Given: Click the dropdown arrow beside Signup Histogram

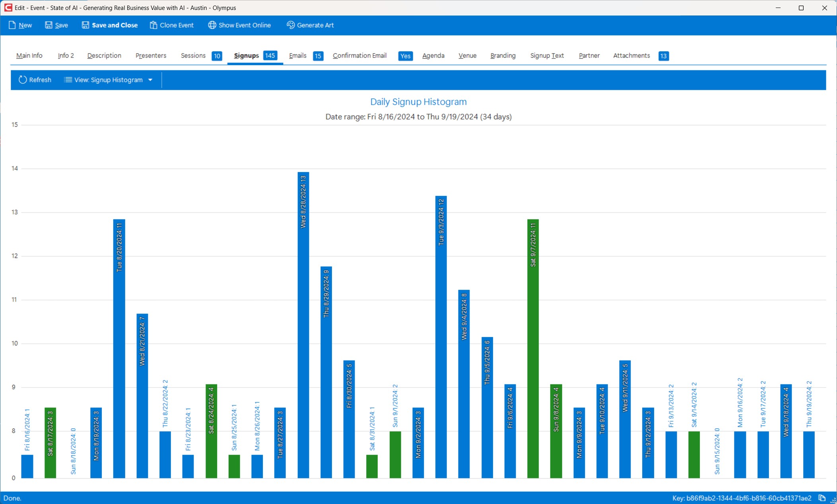Looking at the screenshot, I should [150, 80].
